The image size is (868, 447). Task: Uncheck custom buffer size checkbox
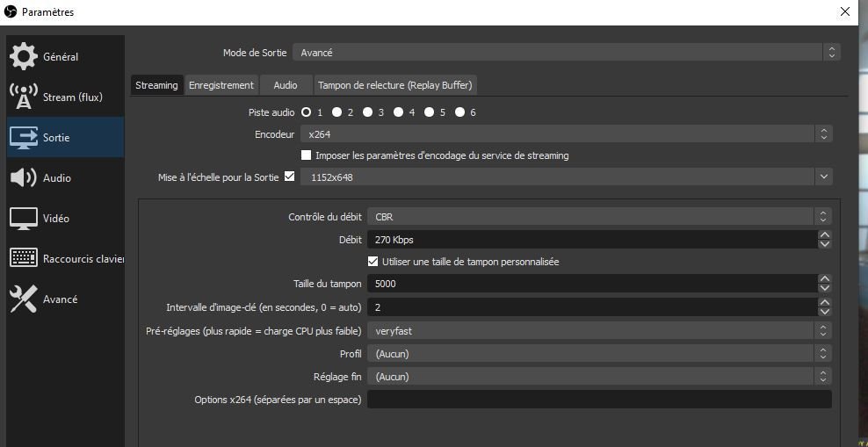click(373, 261)
